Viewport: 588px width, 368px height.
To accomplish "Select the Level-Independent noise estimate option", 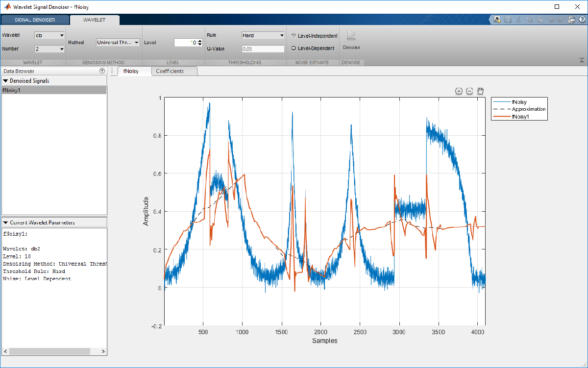I will click(294, 36).
